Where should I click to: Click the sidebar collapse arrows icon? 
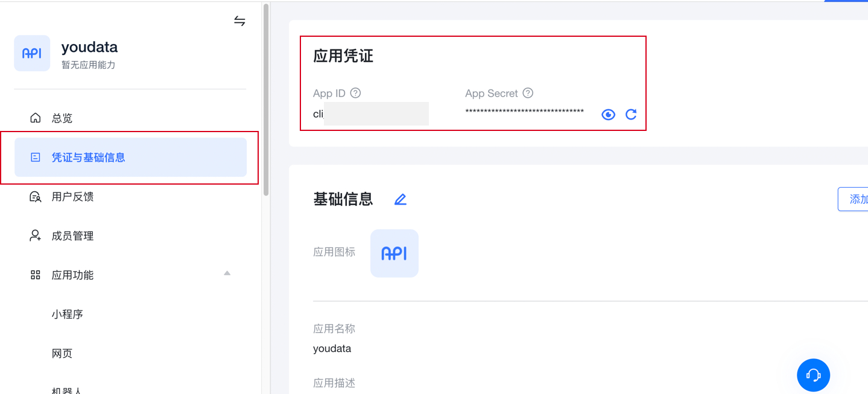[239, 22]
